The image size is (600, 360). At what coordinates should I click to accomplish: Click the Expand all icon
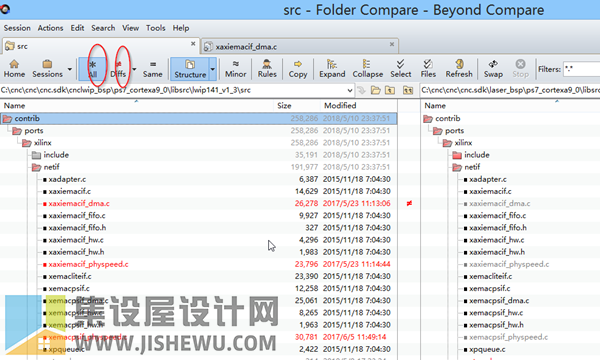pyautogui.click(x=332, y=69)
